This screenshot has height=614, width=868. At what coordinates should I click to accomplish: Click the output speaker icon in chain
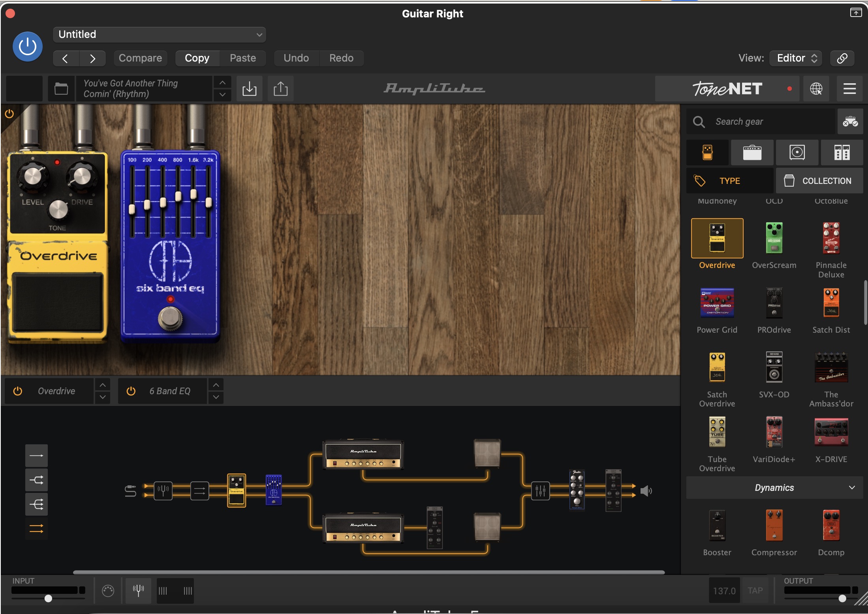tap(646, 491)
